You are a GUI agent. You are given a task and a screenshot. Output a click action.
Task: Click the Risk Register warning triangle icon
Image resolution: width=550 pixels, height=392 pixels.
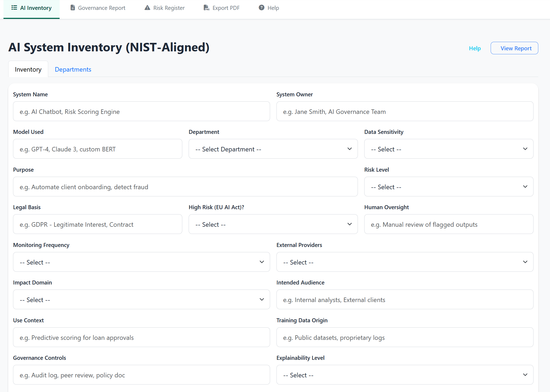click(x=147, y=8)
